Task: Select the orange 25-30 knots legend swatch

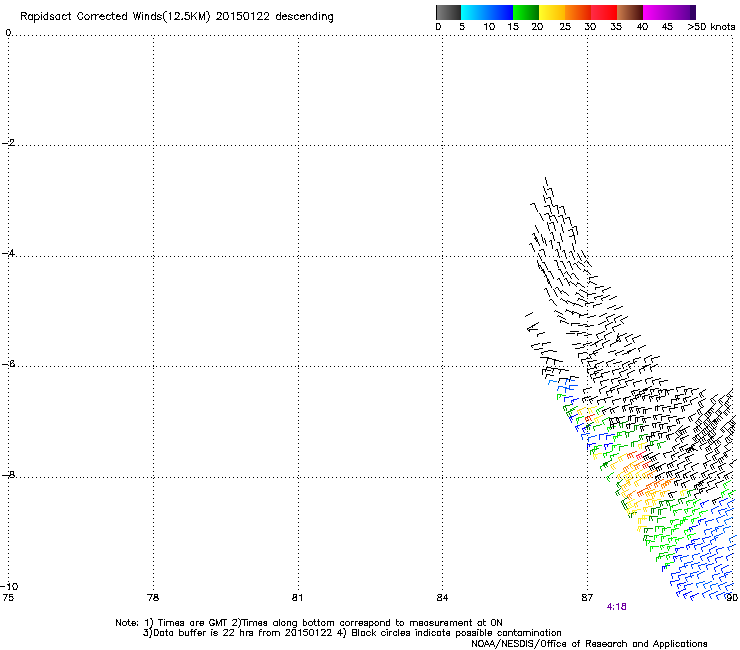Action: pos(578,12)
